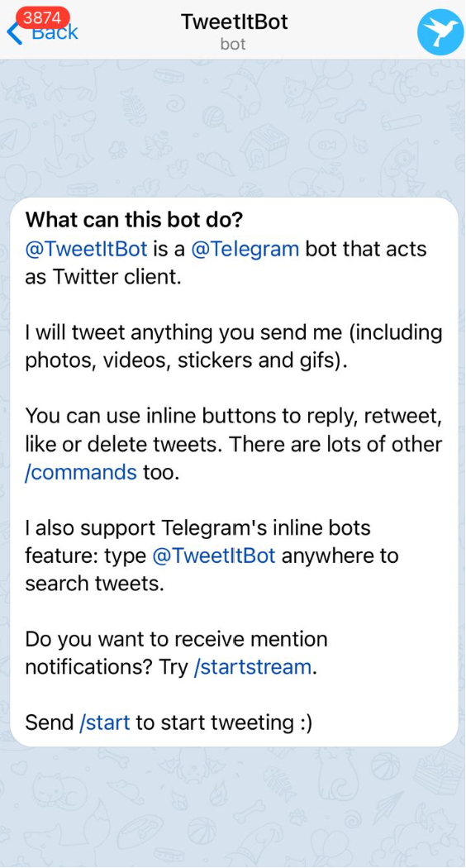Screen dimensions: 466x868
Task: Click empty chat wallpaper above the message bubble
Action: pyautogui.click(x=233, y=127)
